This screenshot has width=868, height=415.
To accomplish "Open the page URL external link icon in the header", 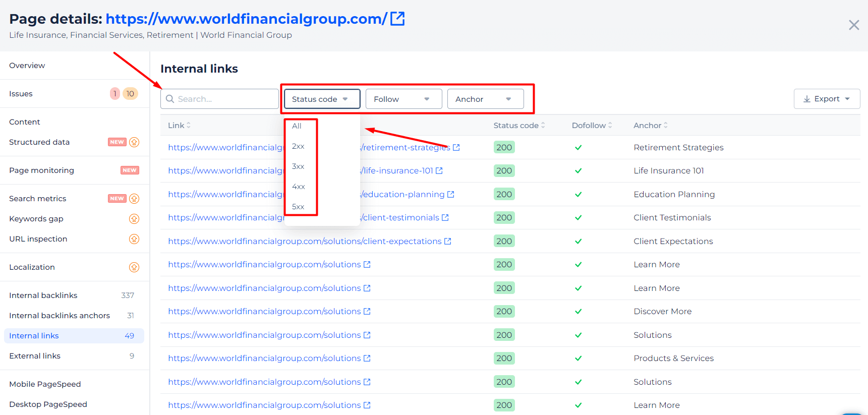I will pos(397,19).
